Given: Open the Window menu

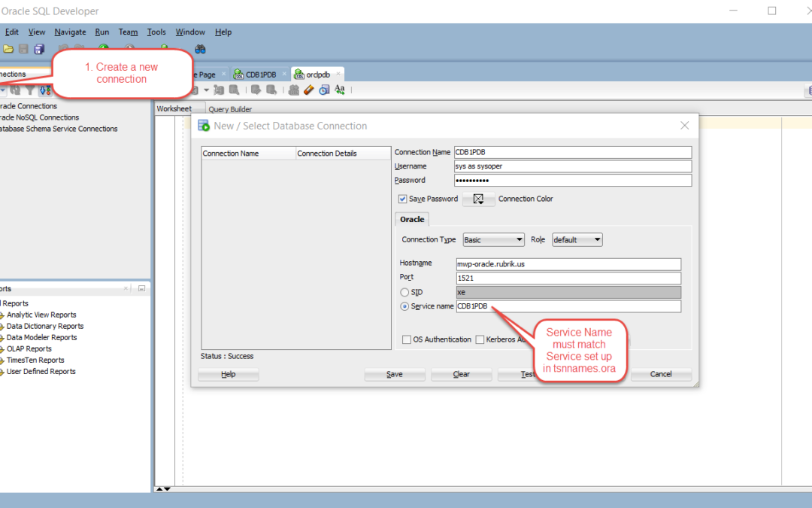Looking at the screenshot, I should (190, 32).
